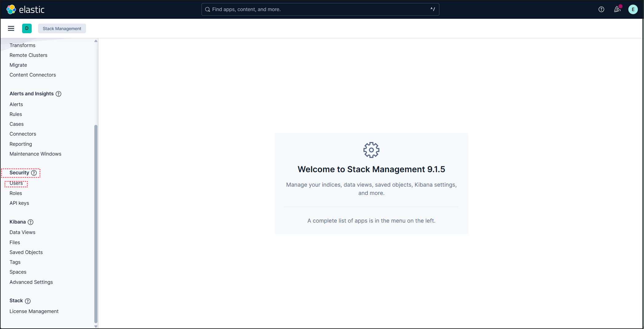Screen dimensions: 644x329
Task: Open Content Connectors page
Action: 33,75
